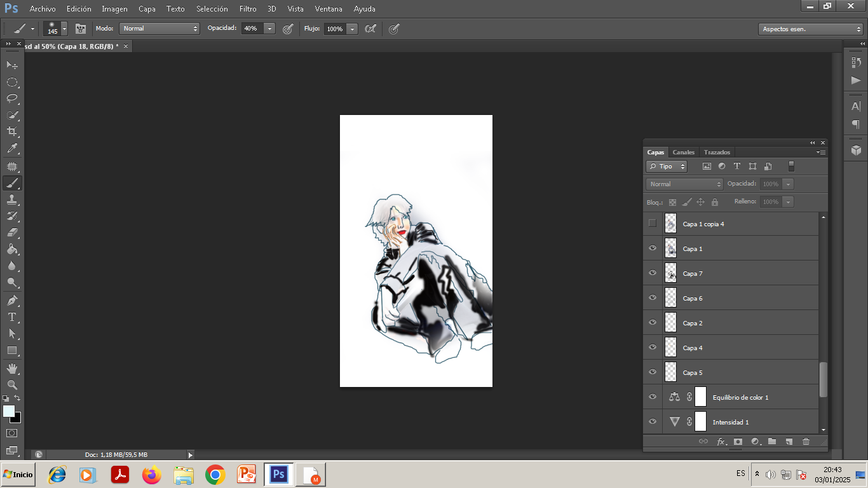868x488 pixels.
Task: Show visibility of Capa 1 copia 4
Action: coord(652,223)
